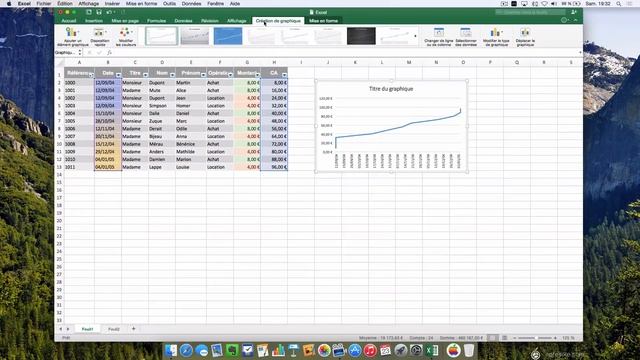Image resolution: width=640 pixels, height=360 pixels.
Task: Open the Prénom column filter dropdown
Action: point(203,75)
